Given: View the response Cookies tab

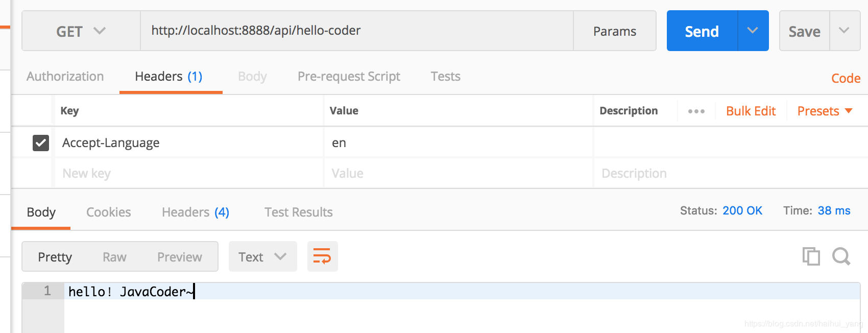Looking at the screenshot, I should tap(108, 212).
